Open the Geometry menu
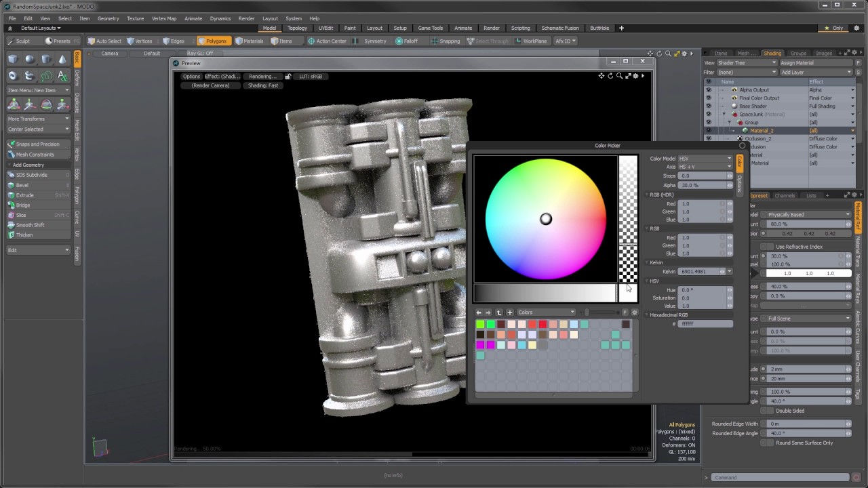This screenshot has width=868, height=488. tap(108, 18)
